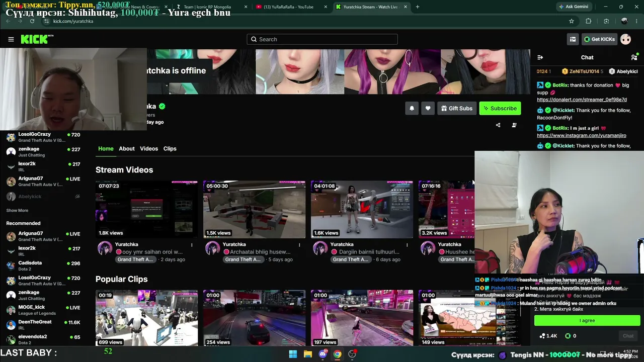
Task: Close the Yuratchka Stream browser tab
Action: click(405, 7)
